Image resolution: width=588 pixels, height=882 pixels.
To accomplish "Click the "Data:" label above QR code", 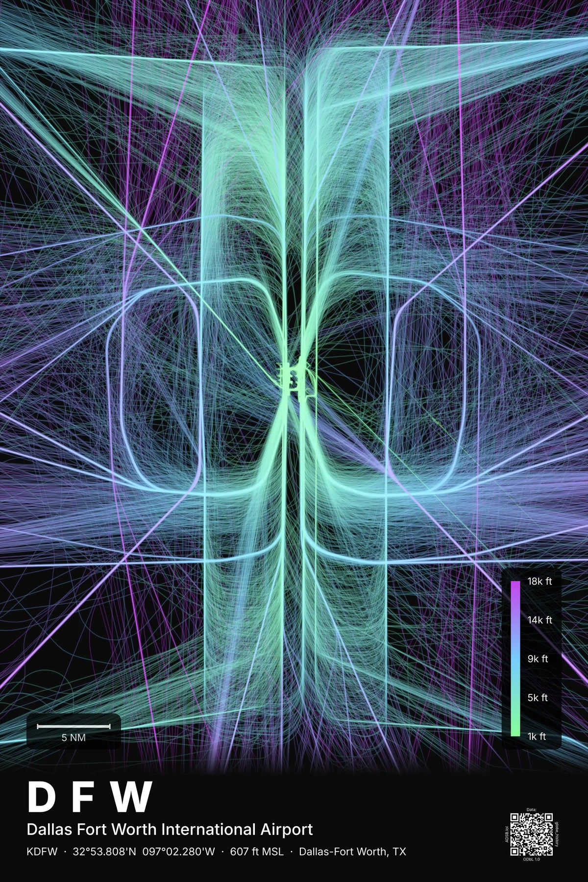I will tap(532, 810).
